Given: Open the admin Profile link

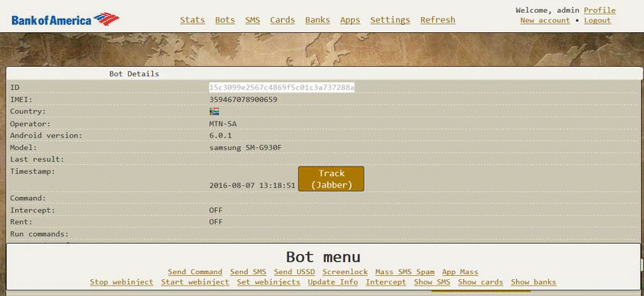Looking at the screenshot, I should (600, 10).
